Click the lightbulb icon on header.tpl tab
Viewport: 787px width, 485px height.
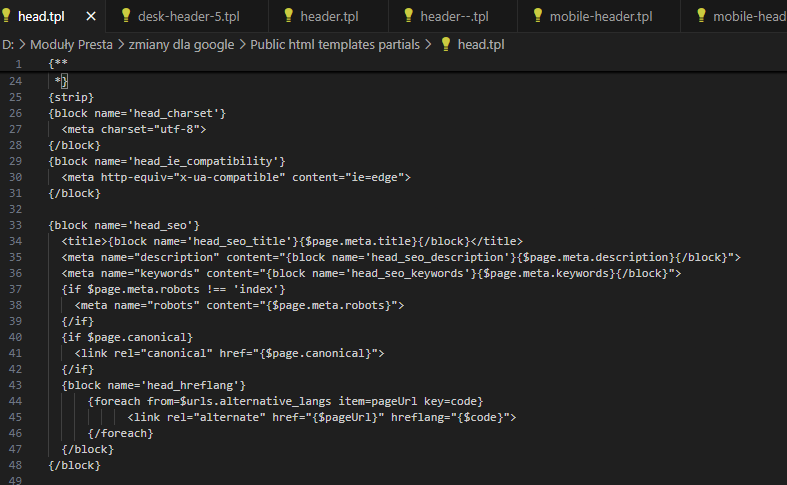click(289, 16)
